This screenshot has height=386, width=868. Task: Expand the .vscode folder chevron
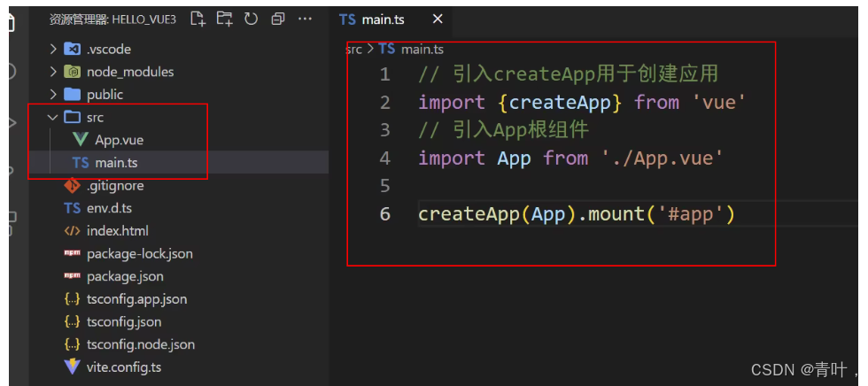coord(53,50)
